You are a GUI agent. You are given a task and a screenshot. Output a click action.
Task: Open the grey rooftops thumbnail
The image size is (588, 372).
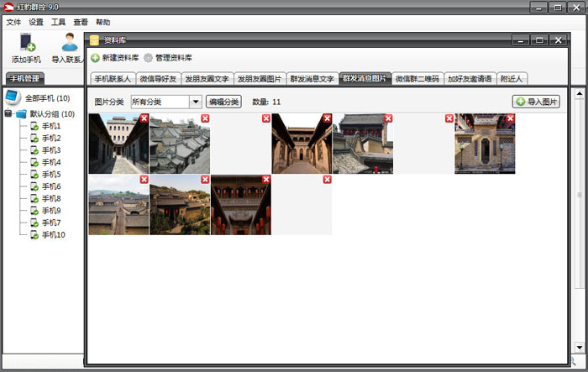[x=180, y=144]
